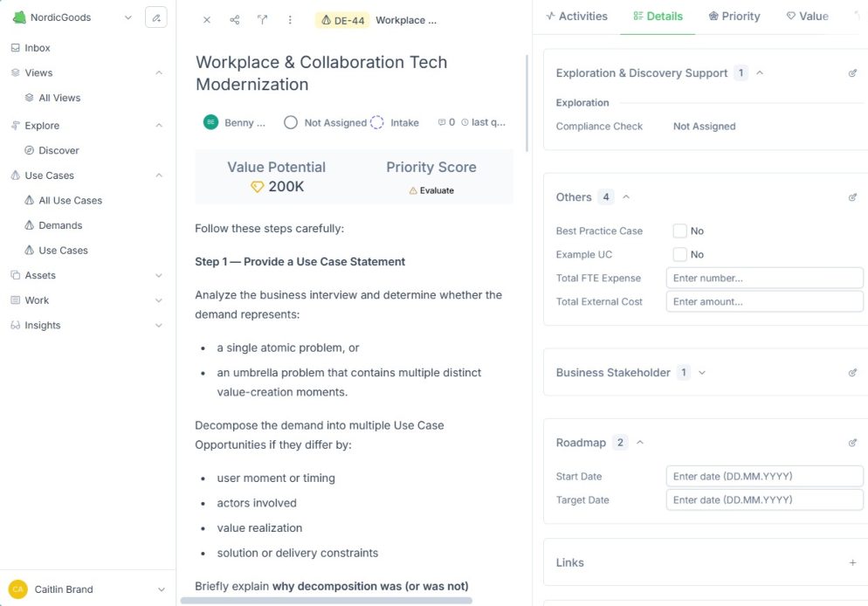Click the compose edit icon beside NordicGoods
This screenshot has width=868, height=606.
pyautogui.click(x=156, y=17)
